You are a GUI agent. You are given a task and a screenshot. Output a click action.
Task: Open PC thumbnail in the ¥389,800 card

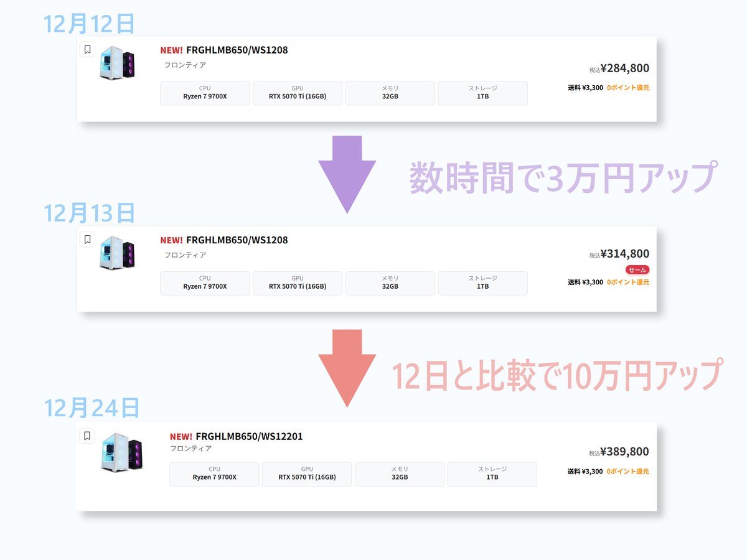click(x=121, y=452)
